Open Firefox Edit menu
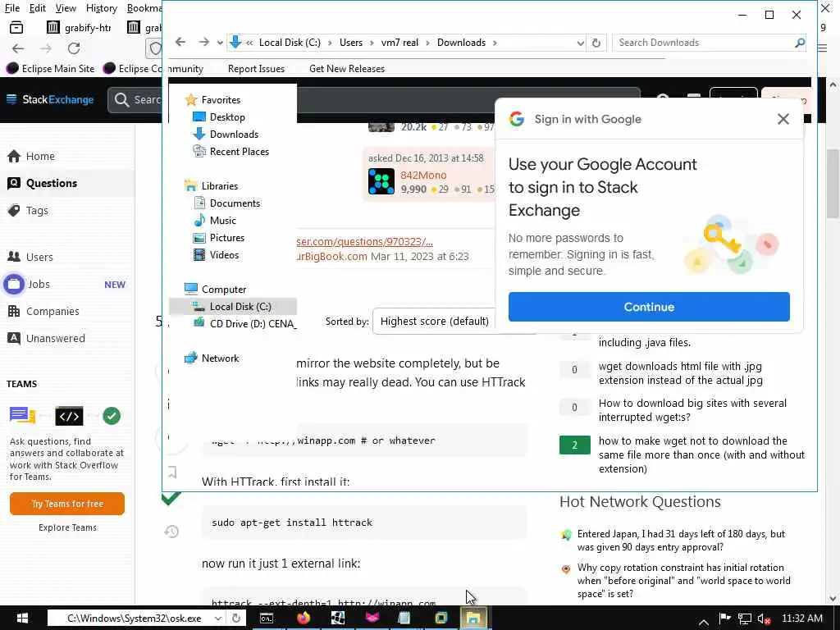 [x=37, y=8]
